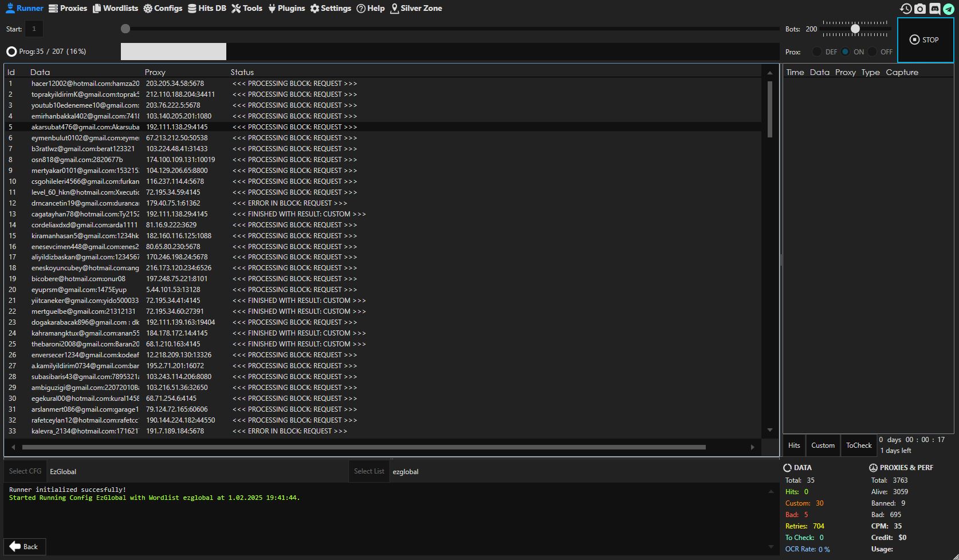Click the Data column header in the runner list
Image resolution: width=959 pixels, height=560 pixels.
pyautogui.click(x=40, y=72)
